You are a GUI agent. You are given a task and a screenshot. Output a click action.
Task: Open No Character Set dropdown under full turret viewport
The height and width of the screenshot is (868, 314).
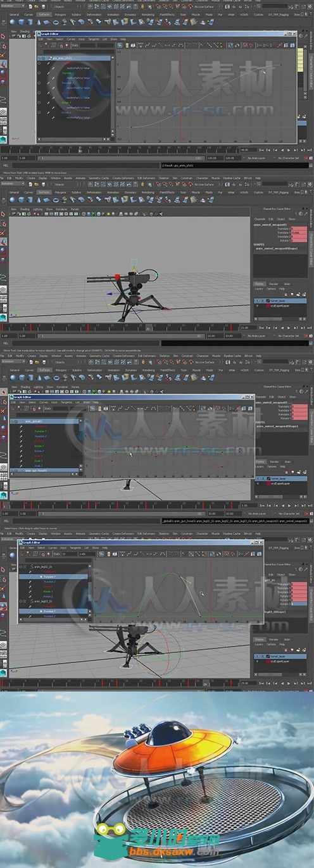290,335
